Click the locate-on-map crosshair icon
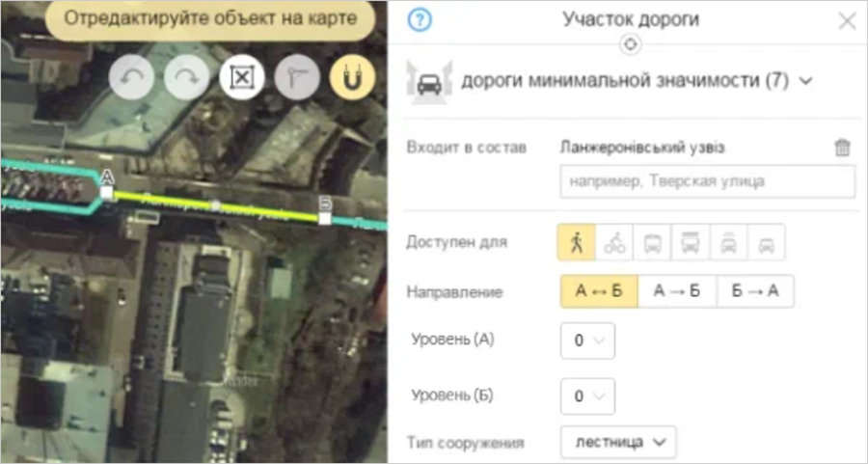This screenshot has height=464, width=868. [631, 44]
